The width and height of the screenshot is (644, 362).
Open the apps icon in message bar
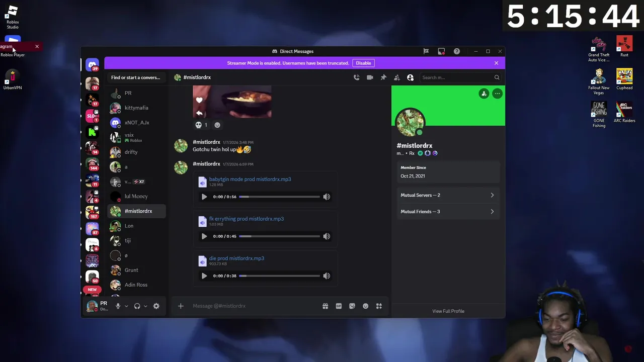(x=379, y=306)
